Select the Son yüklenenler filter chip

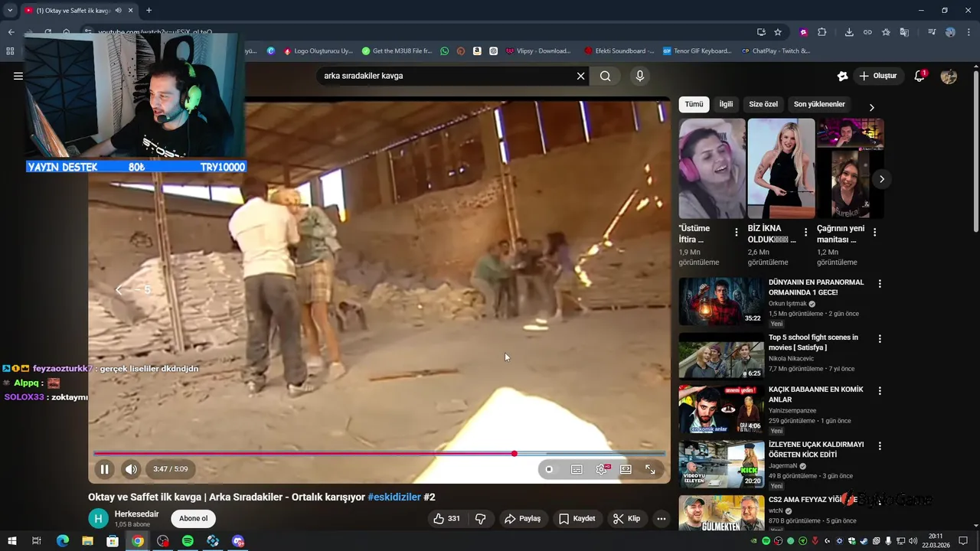click(x=819, y=104)
